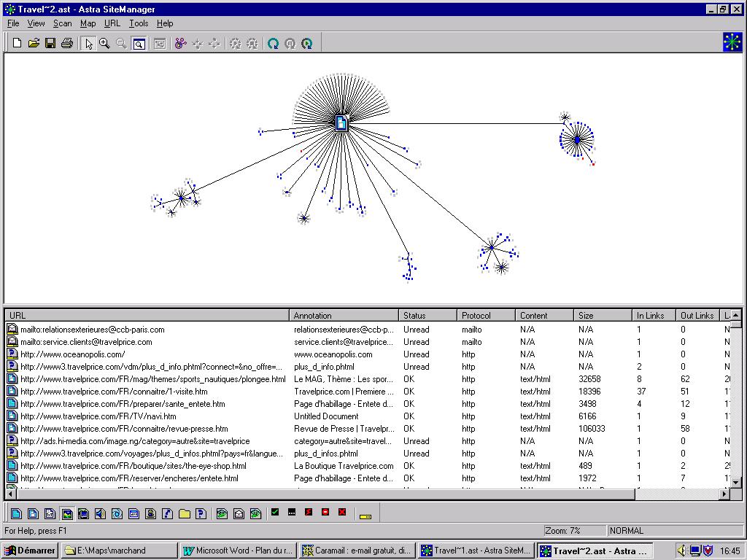
Task: Click the animated star logo icon
Action: coord(732,42)
